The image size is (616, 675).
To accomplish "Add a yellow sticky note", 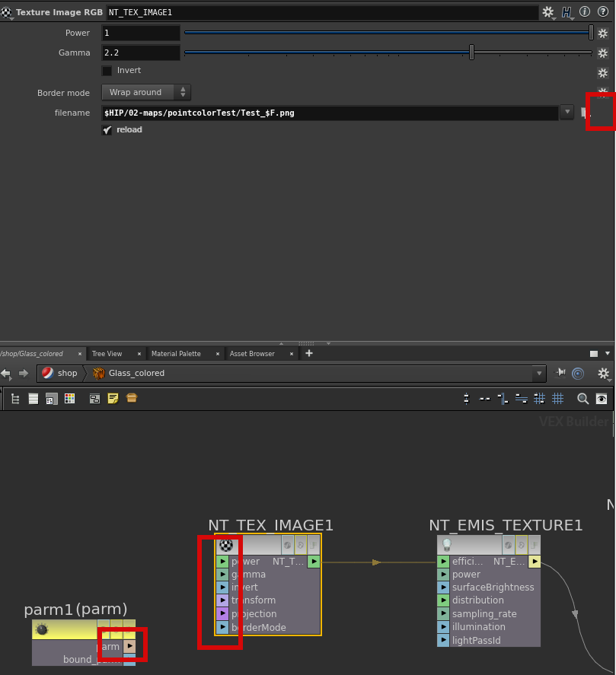I will pyautogui.click(x=113, y=399).
